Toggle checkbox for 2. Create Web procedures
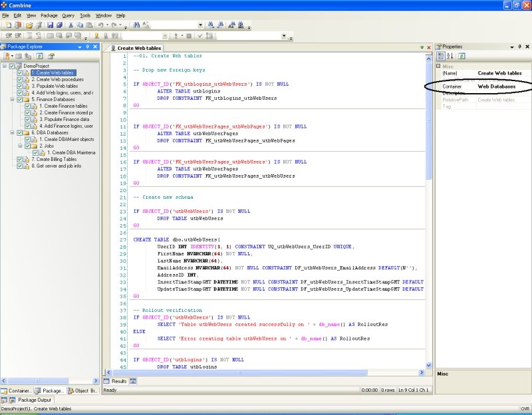 pyautogui.click(x=20, y=79)
